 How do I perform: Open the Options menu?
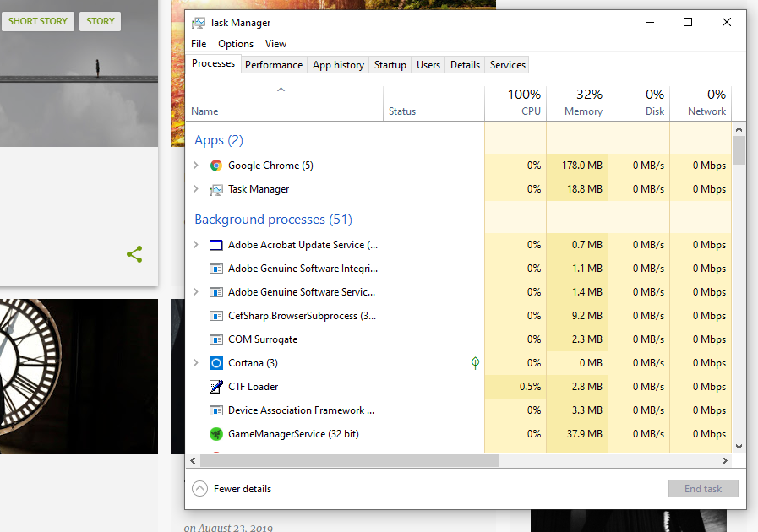[x=236, y=44]
